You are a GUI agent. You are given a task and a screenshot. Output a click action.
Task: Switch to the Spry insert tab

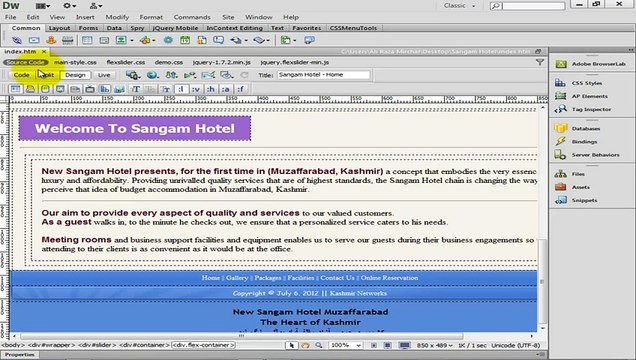coord(137,28)
